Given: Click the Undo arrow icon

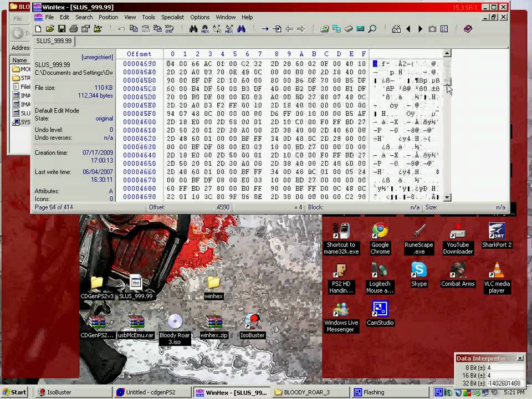Looking at the screenshot, I should [121, 29].
